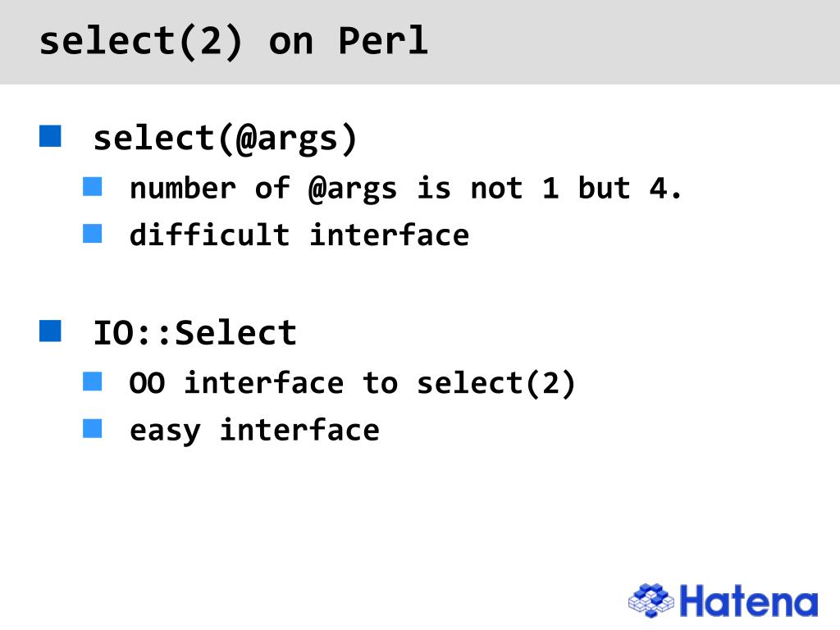Screen dimensions: 840x630
Task: Click the light blue bullet before 'difficult interface'
Action: point(92,234)
